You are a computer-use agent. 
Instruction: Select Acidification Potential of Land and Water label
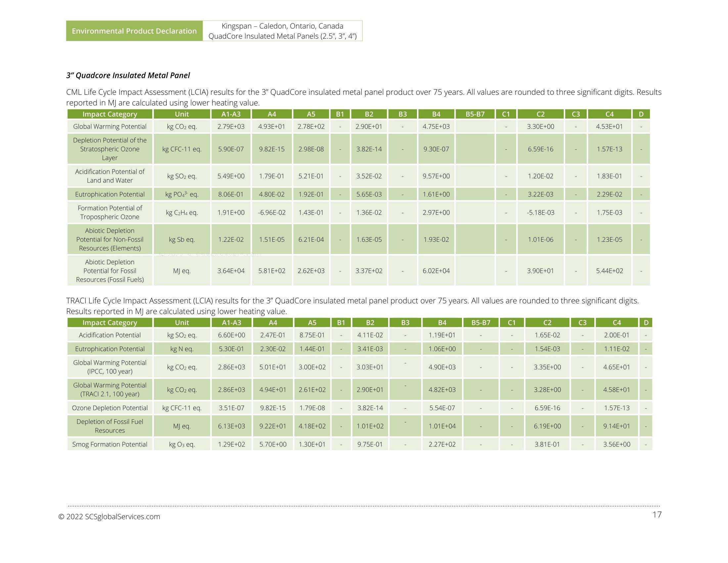click(x=110, y=176)
